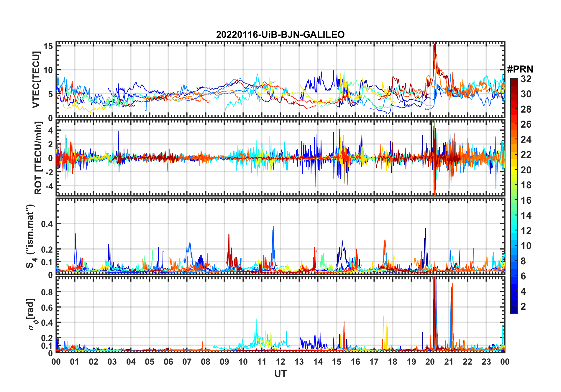Click the 0.6 tick on sigma-phi axis
This screenshot has height=392, width=561.
[x=47, y=307]
